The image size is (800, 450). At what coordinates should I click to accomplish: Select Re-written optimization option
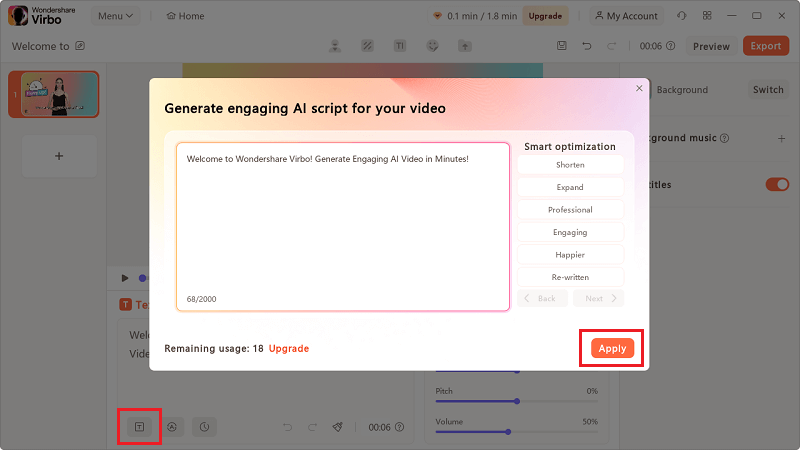(570, 277)
